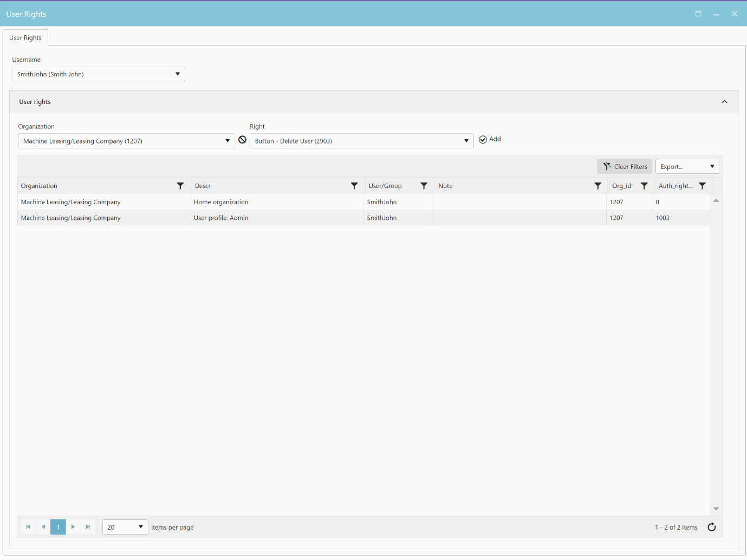Expand the Organization combo box
Viewport: 747px width, 560px height.
pyautogui.click(x=228, y=141)
